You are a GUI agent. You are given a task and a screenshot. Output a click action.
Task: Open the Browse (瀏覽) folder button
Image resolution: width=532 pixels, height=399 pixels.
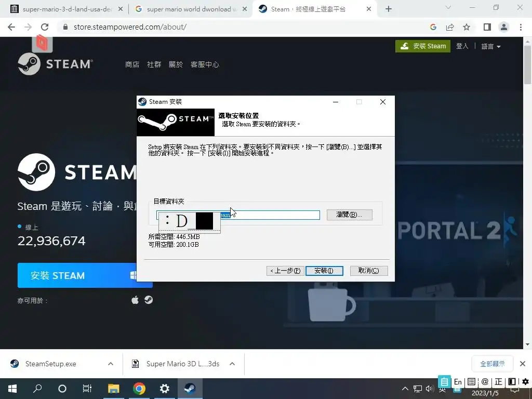pos(350,215)
